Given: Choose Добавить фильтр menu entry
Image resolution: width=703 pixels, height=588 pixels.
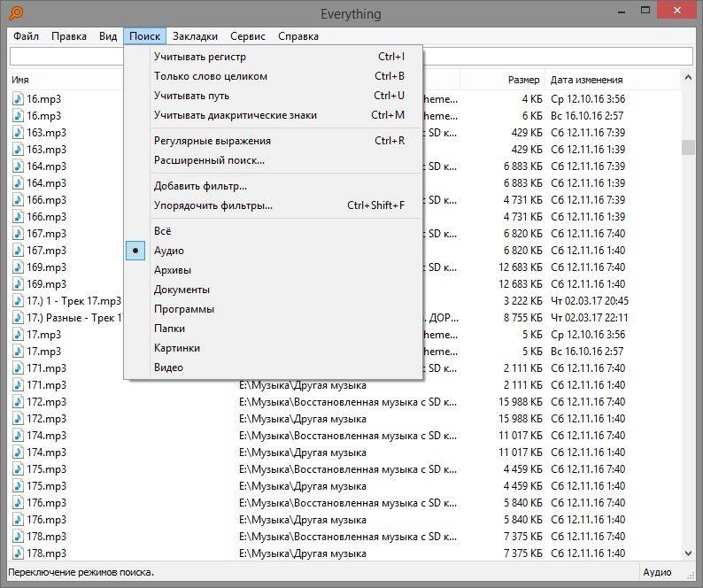Looking at the screenshot, I should 273,186.
